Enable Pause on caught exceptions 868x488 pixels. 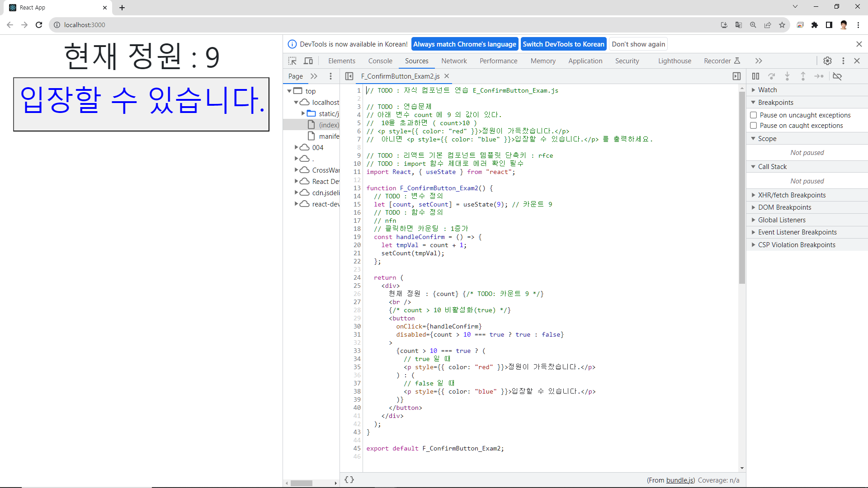coord(754,126)
